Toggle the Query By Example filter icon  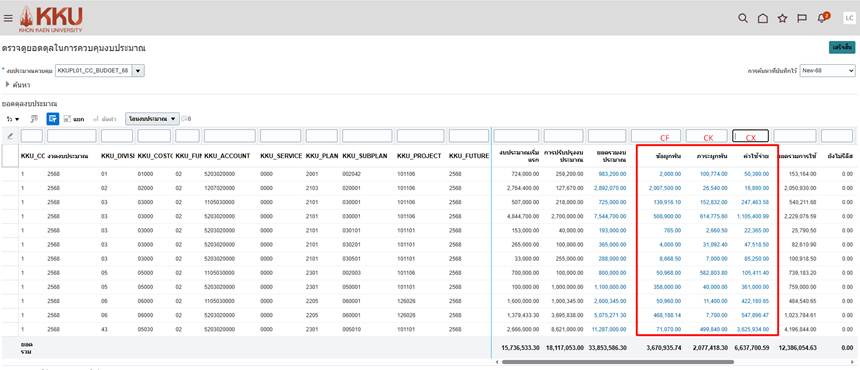53,118
